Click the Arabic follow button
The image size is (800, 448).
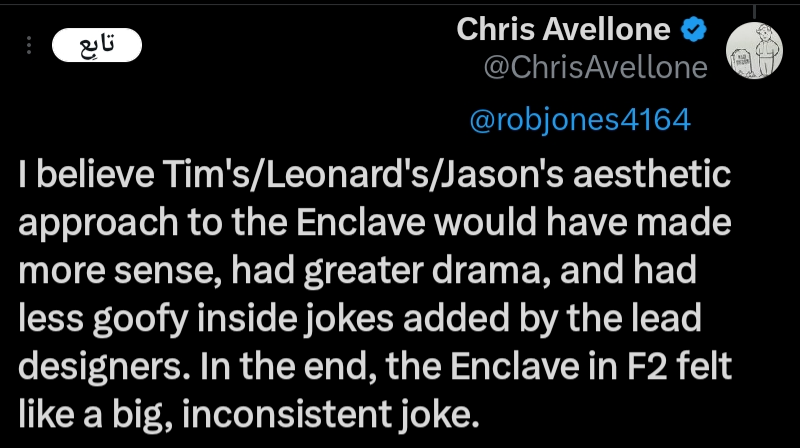tap(97, 45)
